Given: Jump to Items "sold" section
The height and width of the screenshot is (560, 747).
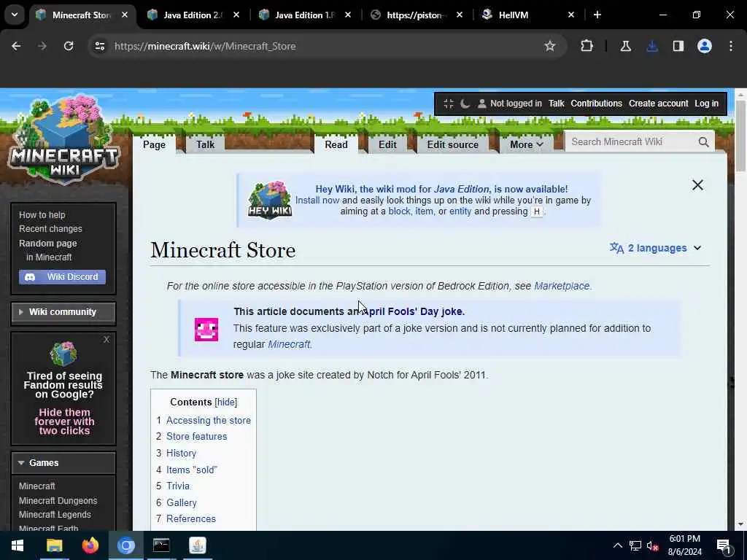Looking at the screenshot, I should coord(192,470).
